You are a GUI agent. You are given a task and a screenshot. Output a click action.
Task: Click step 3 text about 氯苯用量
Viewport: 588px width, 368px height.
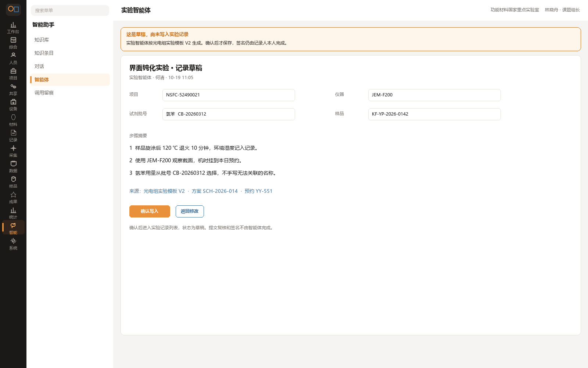point(203,173)
